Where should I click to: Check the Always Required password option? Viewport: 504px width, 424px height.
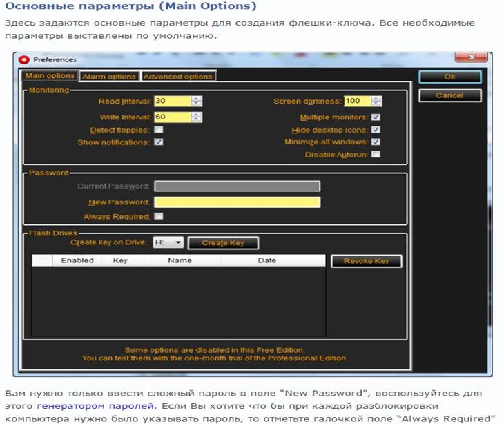click(x=159, y=217)
